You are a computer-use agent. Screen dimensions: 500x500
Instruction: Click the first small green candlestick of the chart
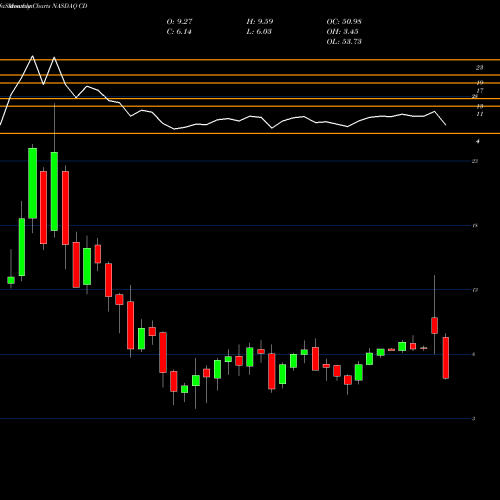coord(11,280)
